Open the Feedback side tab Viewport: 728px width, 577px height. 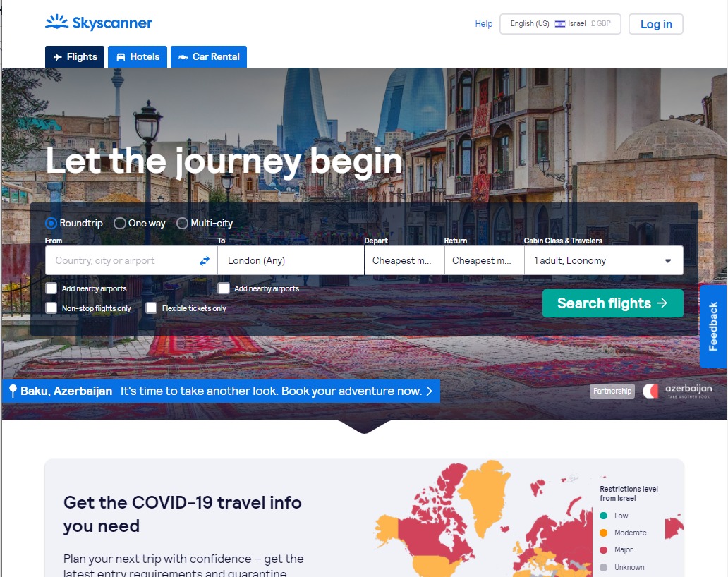[x=713, y=327]
